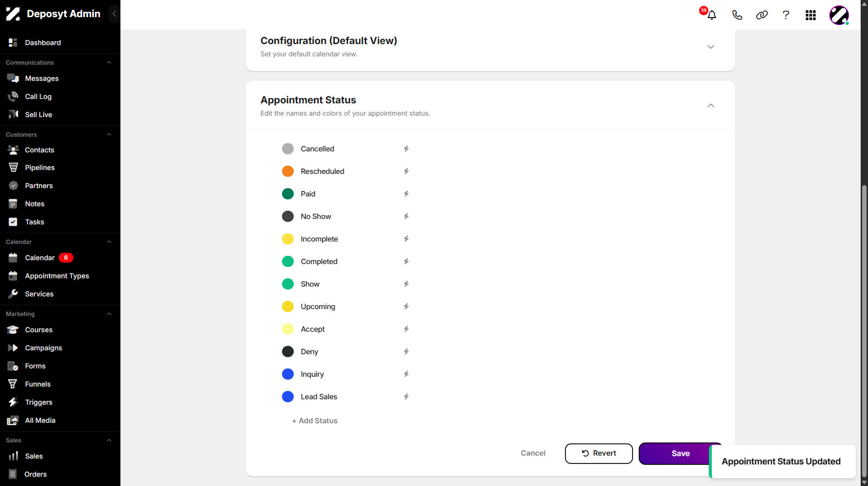Open help question mark icon

786,15
